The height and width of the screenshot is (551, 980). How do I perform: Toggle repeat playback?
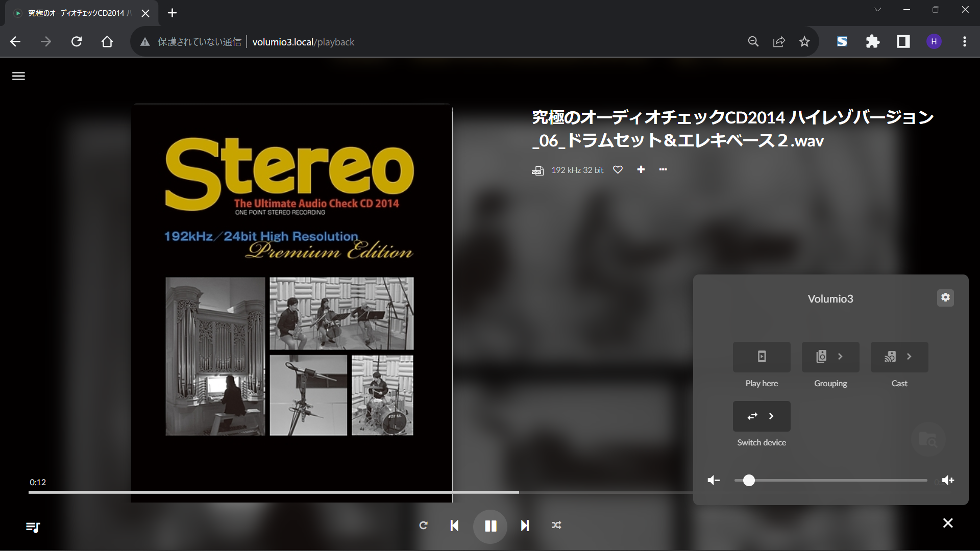point(423,525)
